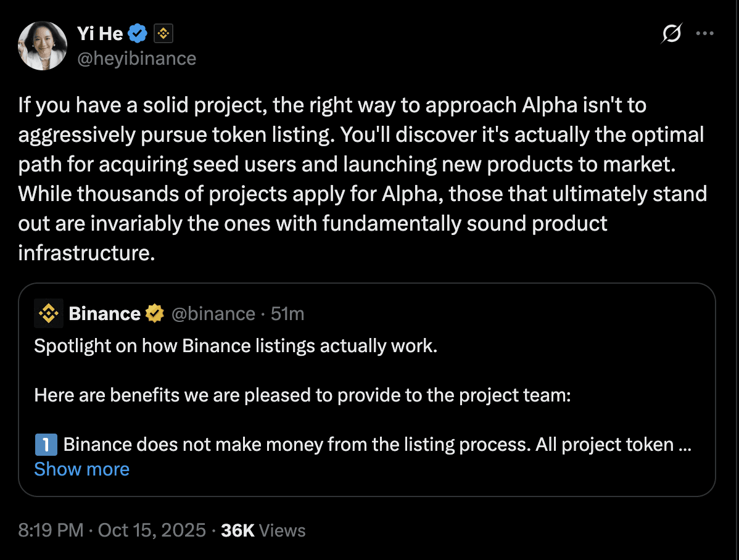Viewport: 739px width, 560px height.
Task: Open the three-dot More options menu
Action: (x=704, y=34)
